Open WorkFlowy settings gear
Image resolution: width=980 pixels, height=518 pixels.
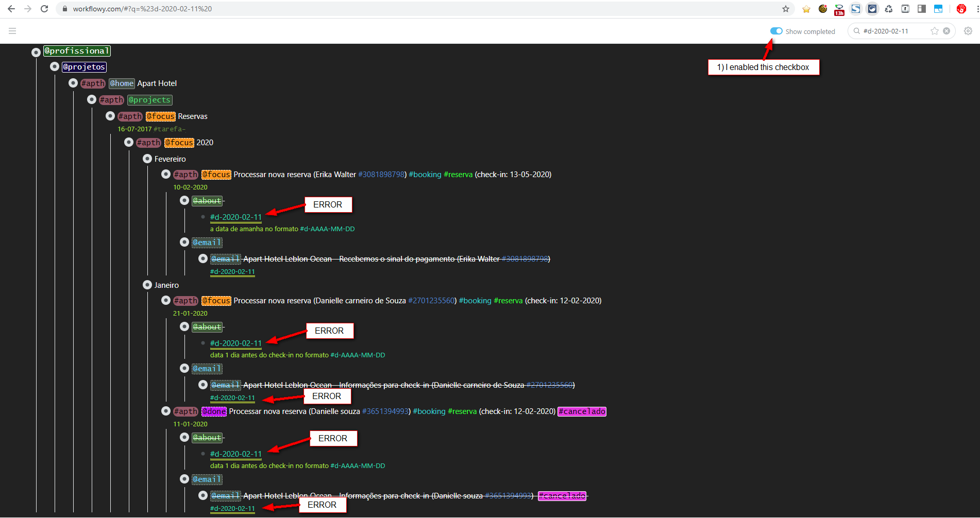click(x=968, y=31)
